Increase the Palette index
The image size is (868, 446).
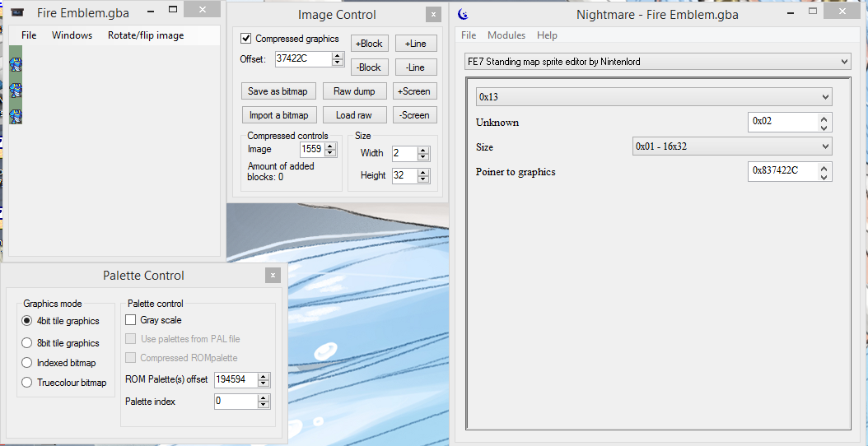[x=264, y=398]
